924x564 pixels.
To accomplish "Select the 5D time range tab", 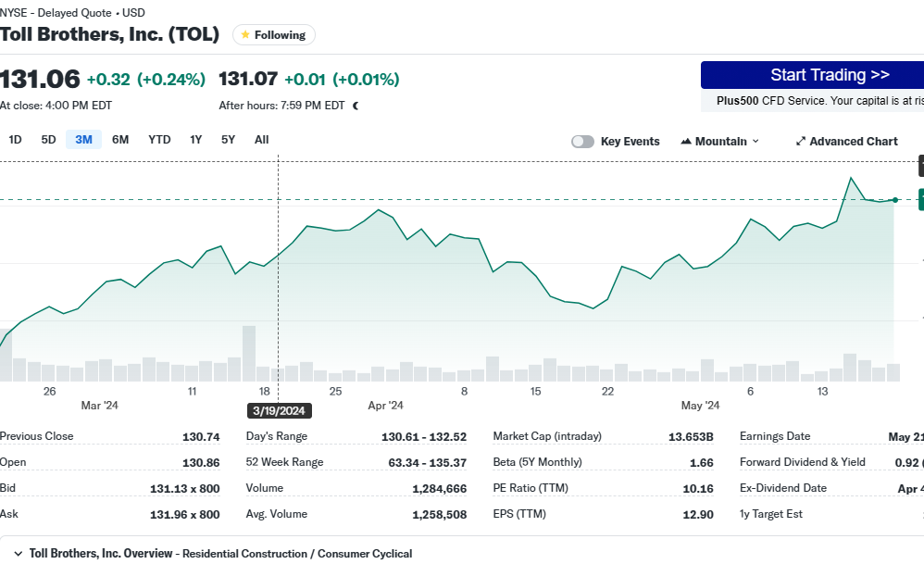I will (x=48, y=140).
